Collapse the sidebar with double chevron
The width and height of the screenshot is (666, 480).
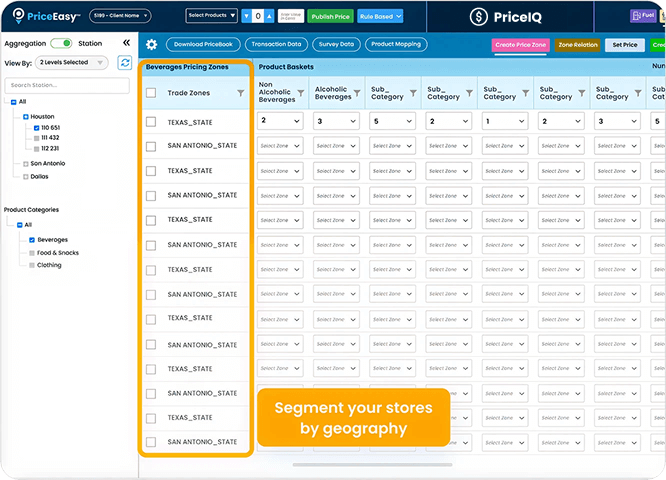click(126, 44)
